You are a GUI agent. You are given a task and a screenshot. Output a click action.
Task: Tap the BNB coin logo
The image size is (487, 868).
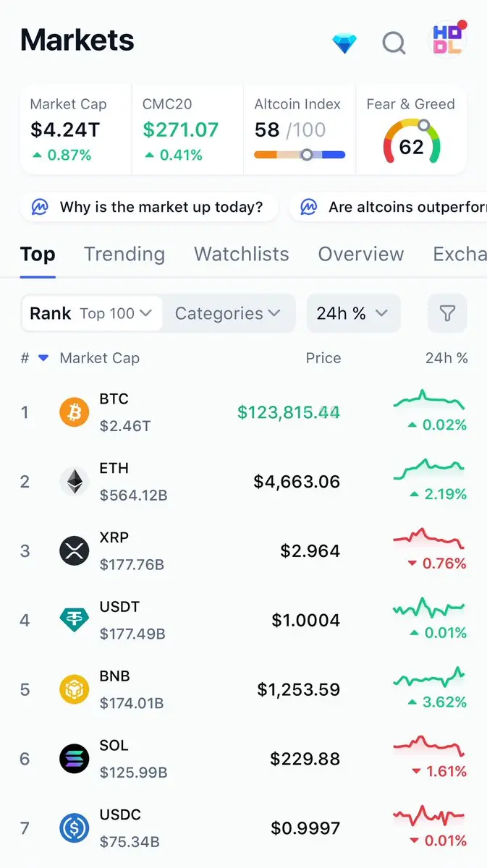click(74, 689)
